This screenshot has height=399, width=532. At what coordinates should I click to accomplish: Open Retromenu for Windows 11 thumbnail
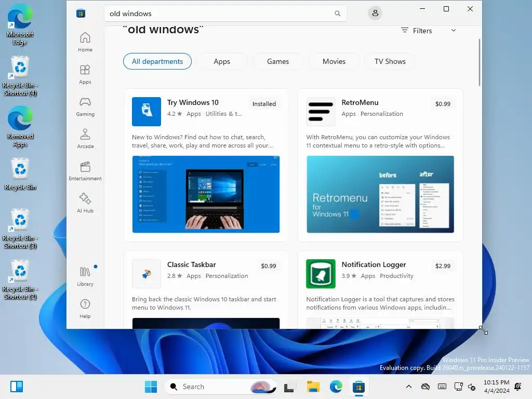[x=380, y=194]
